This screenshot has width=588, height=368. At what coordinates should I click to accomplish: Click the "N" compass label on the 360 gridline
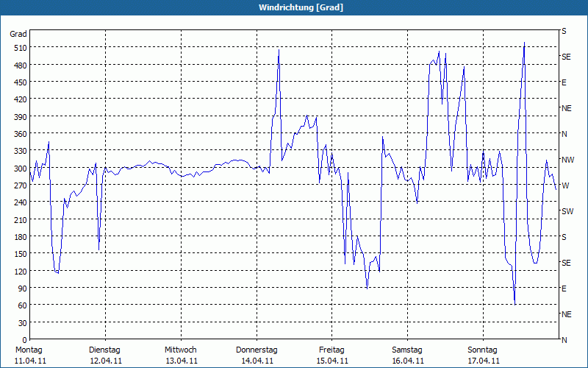pos(564,134)
